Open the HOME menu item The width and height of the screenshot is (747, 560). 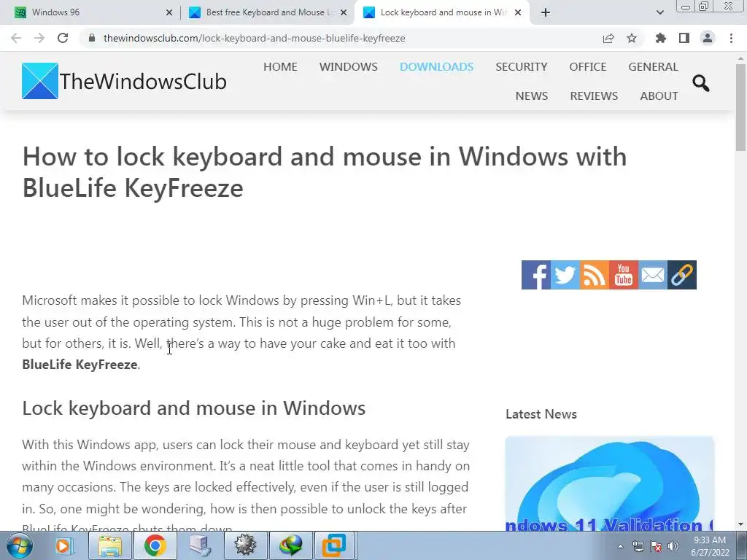click(280, 66)
